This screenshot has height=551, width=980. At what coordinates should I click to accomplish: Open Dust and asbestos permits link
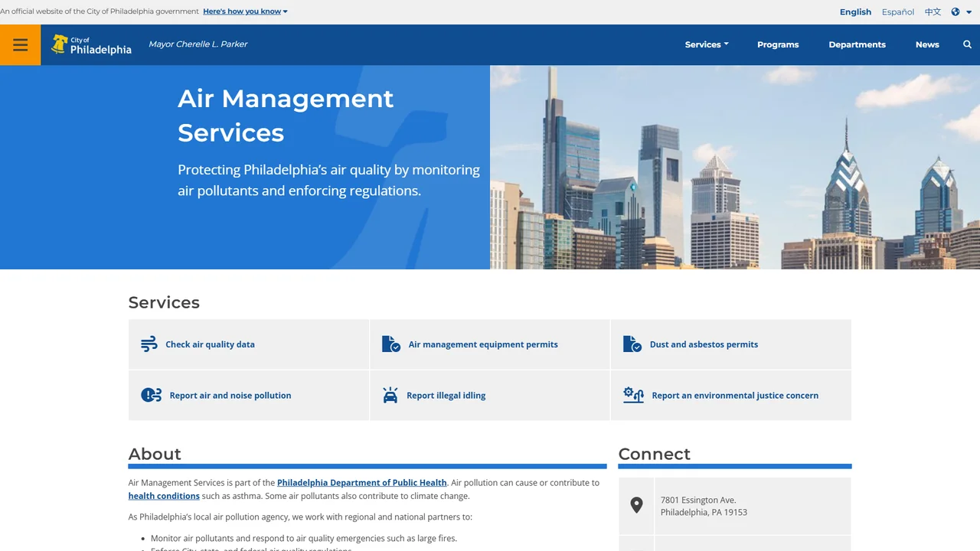click(704, 344)
